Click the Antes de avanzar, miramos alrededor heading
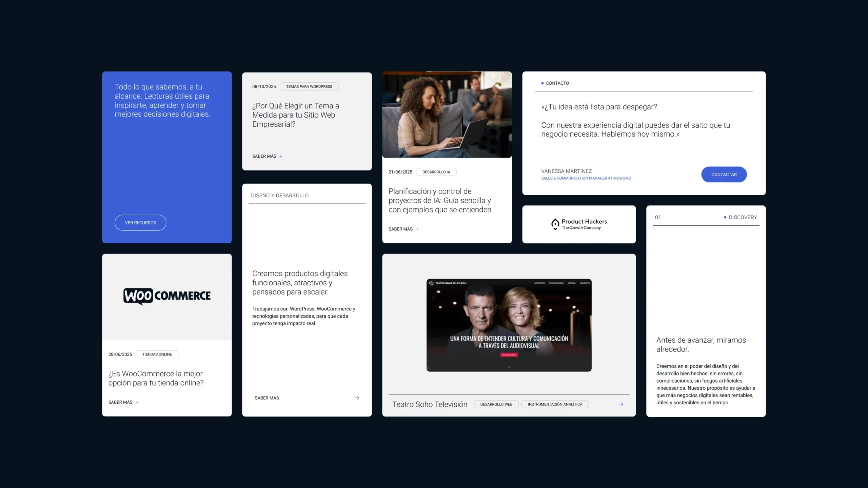868x488 pixels. pyautogui.click(x=701, y=345)
